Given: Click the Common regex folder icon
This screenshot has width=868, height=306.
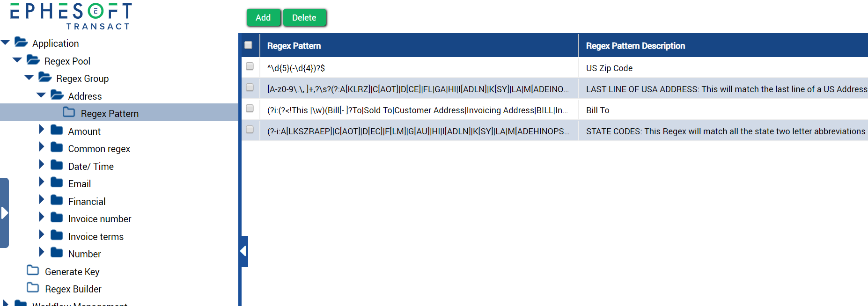Looking at the screenshot, I should (57, 147).
